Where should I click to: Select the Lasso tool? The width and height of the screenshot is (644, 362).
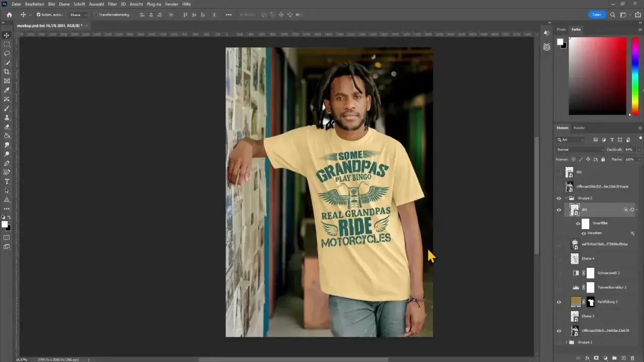pyautogui.click(x=7, y=53)
